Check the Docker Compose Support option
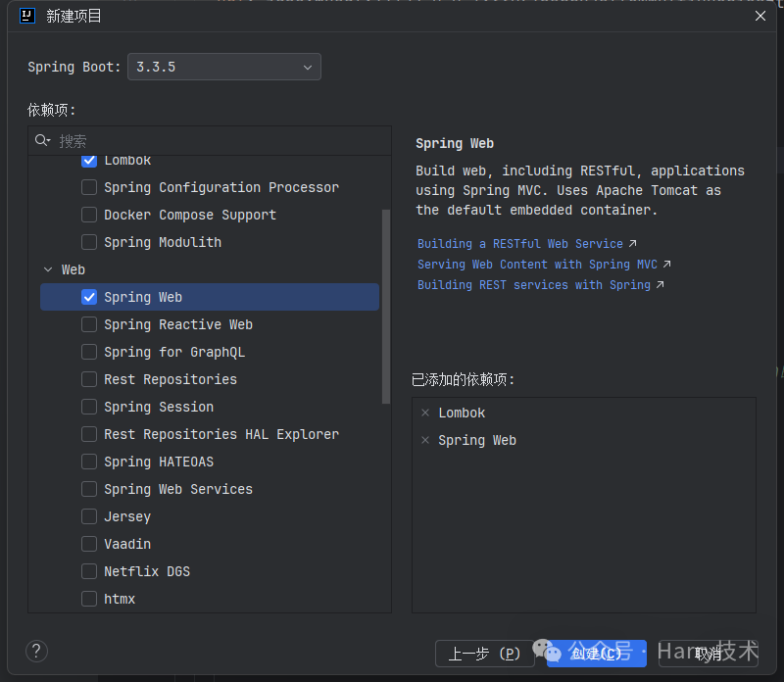784x682 pixels. pos(89,215)
